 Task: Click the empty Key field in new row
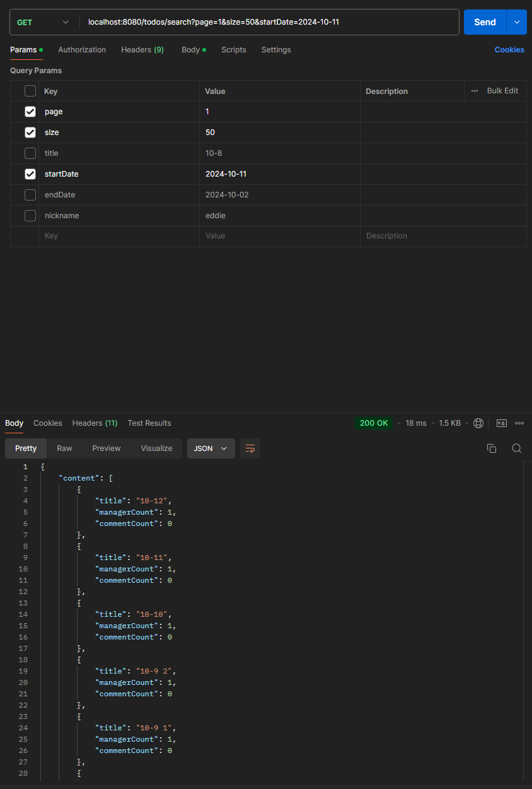click(x=119, y=236)
